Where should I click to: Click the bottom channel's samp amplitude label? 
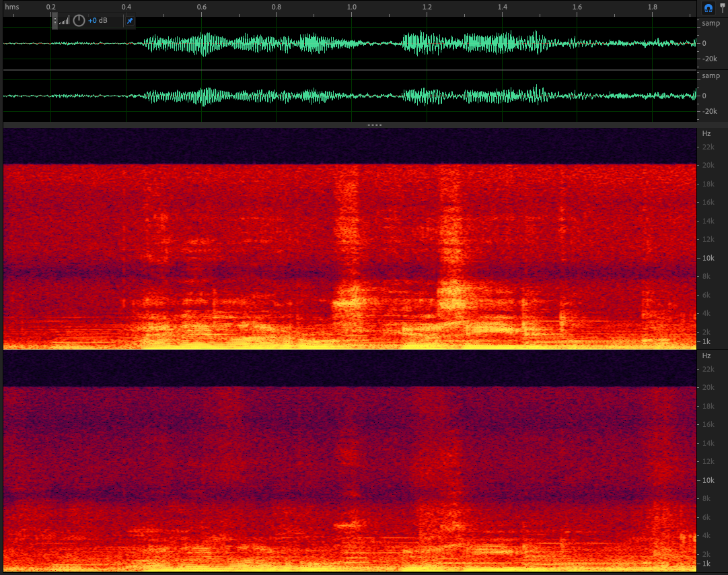[x=711, y=76]
